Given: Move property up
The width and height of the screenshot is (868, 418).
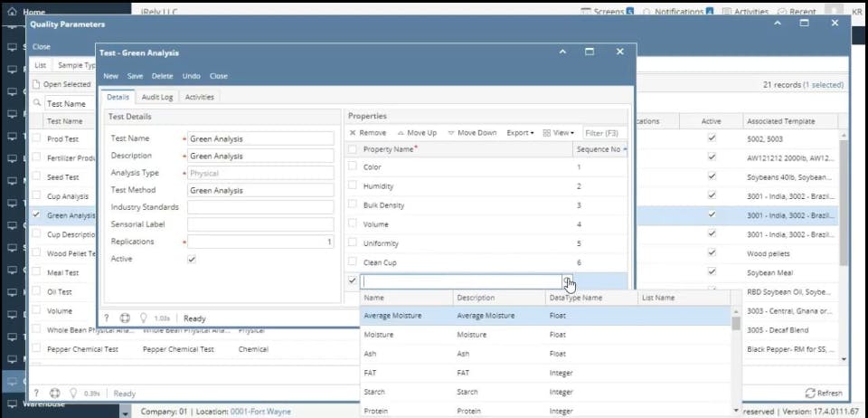Looking at the screenshot, I should pyautogui.click(x=418, y=133).
